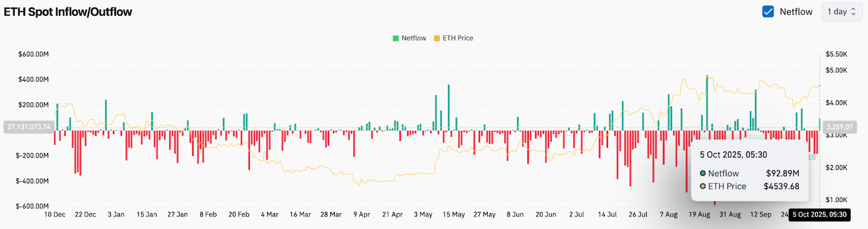The image size is (868, 229).
Task: Select the "20 Feb" date on x-axis
Action: (x=239, y=215)
